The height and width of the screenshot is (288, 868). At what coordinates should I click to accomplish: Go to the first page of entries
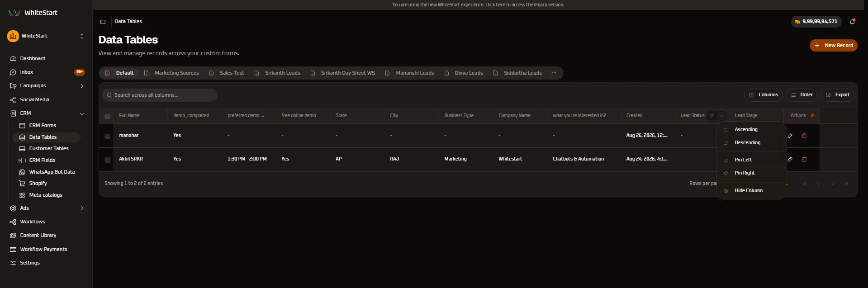(x=805, y=184)
